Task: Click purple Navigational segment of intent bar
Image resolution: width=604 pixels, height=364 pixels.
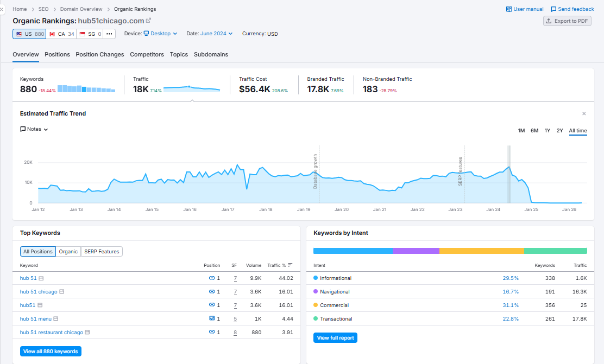Action: [416, 251]
